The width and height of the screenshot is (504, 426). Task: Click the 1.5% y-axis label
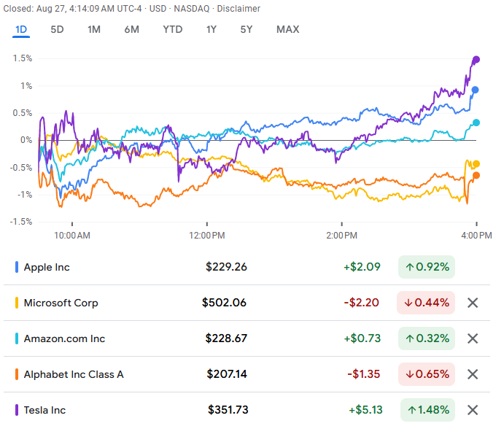(x=23, y=58)
